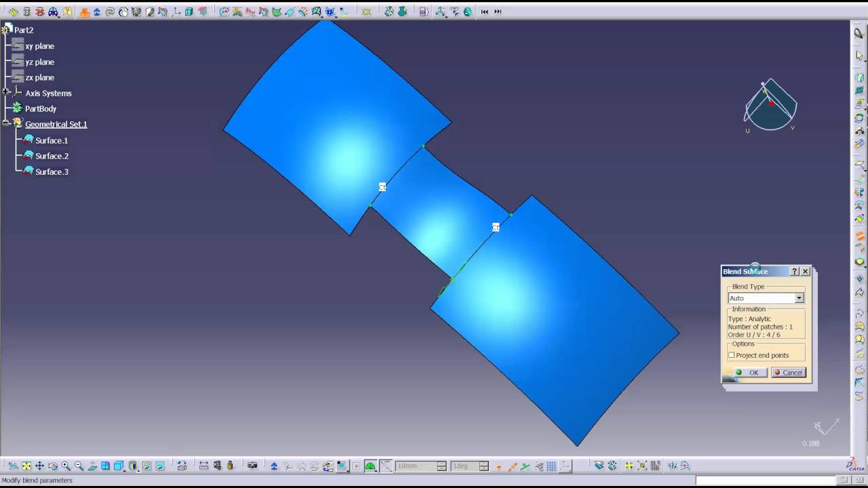
Task: Click the sketch pencil icon on right toolbar
Action: click(x=859, y=33)
